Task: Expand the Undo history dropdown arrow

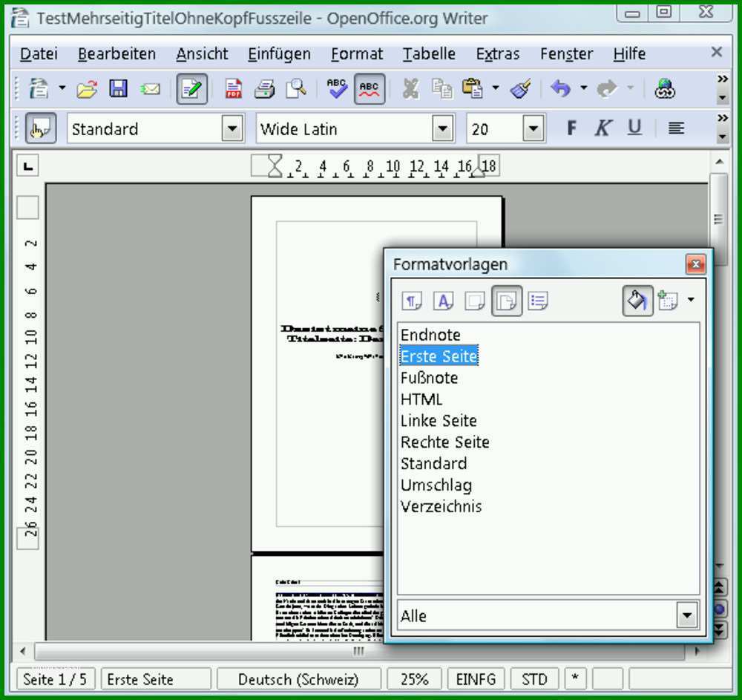Action: tap(583, 88)
